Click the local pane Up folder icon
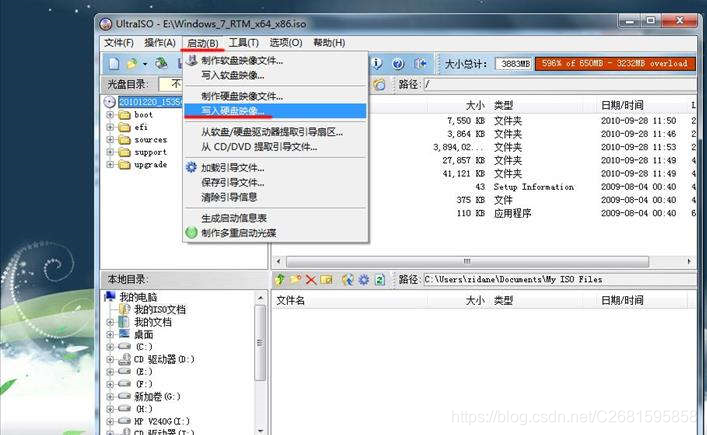This screenshot has width=707, height=435. tap(280, 279)
